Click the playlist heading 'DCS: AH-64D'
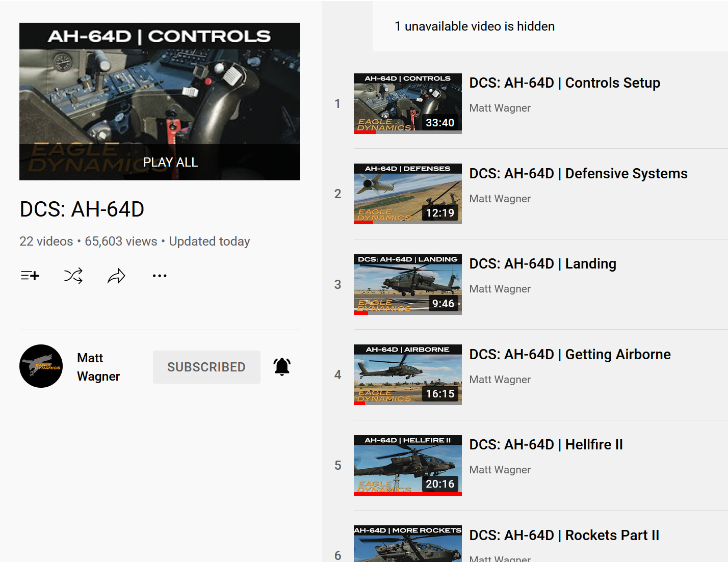Image resolution: width=728 pixels, height=562 pixels. pyautogui.click(x=82, y=209)
